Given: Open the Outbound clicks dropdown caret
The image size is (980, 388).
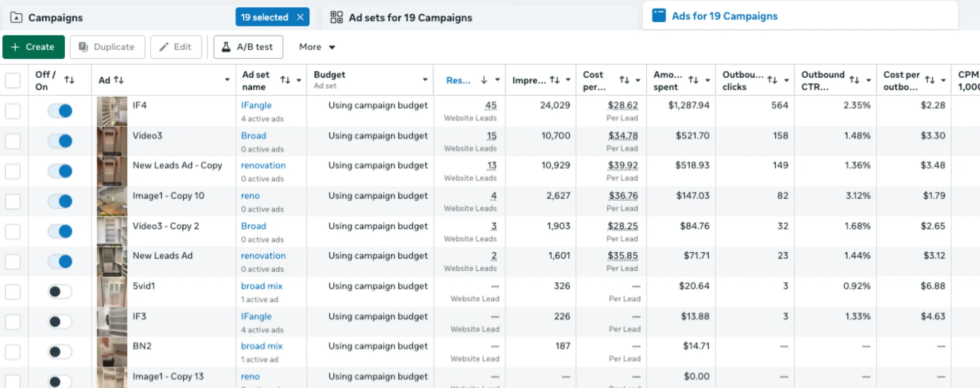Looking at the screenshot, I should click(786, 80).
